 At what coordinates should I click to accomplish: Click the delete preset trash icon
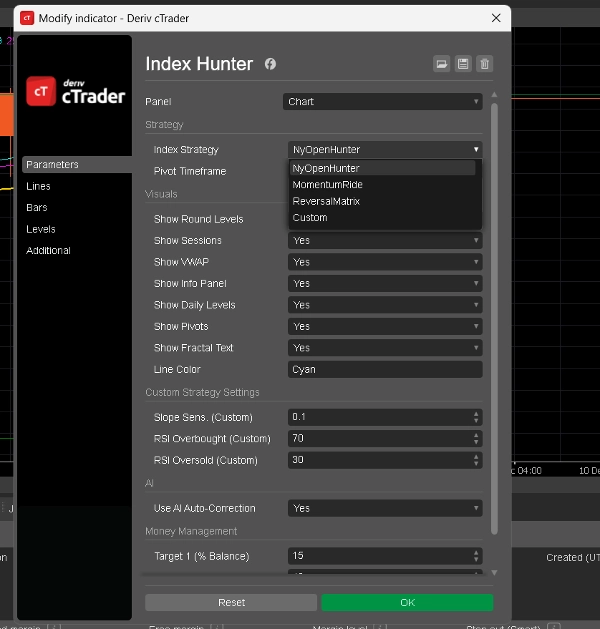tap(484, 64)
